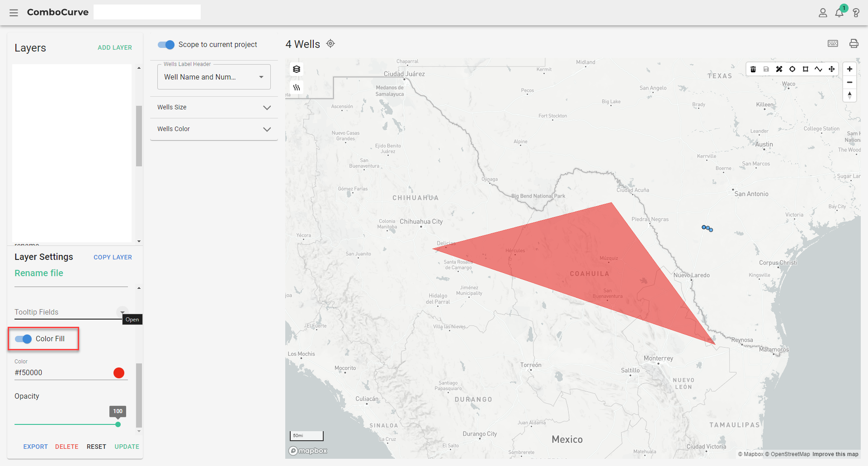Toggle the heatmap wavy-lines map button
The image size is (868, 466).
coord(297,87)
